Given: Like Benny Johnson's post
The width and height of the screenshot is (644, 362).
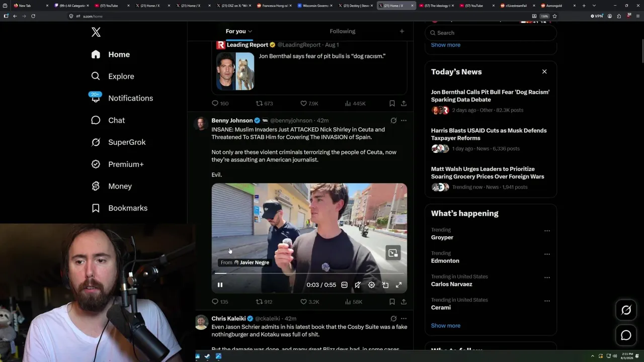Looking at the screenshot, I should pos(309,302).
